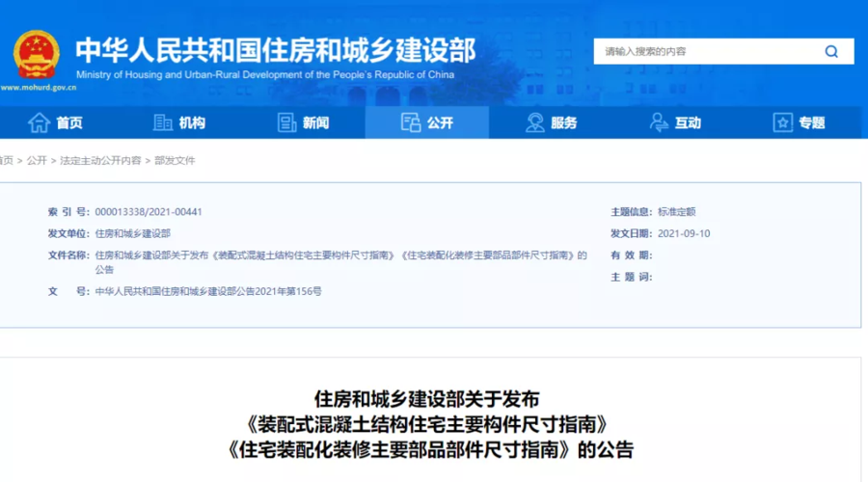Click the 有效期 label
This screenshot has width=868, height=482.
pyautogui.click(x=632, y=255)
